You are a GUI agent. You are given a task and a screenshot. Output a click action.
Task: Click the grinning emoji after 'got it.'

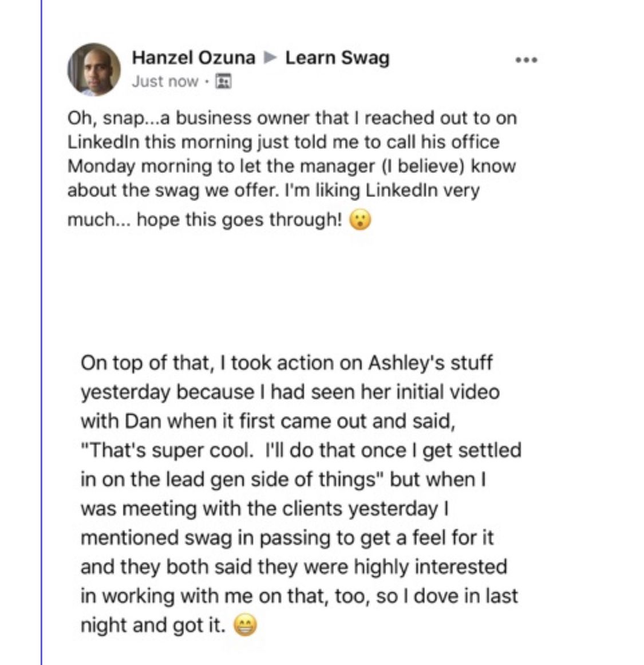[x=246, y=626]
